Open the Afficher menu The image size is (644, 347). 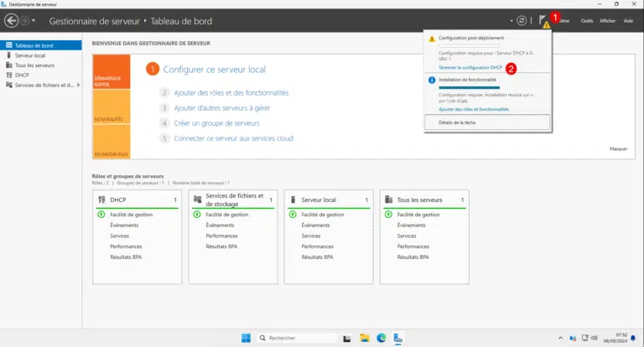pyautogui.click(x=607, y=21)
